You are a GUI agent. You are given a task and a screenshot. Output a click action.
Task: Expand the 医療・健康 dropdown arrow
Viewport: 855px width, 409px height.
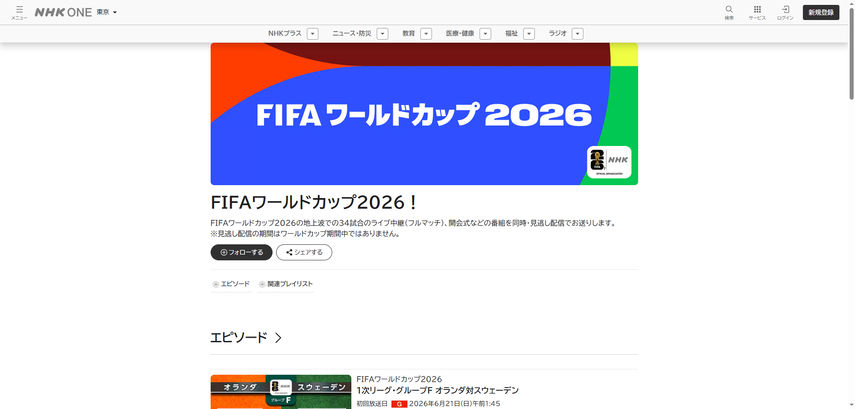pyautogui.click(x=485, y=34)
